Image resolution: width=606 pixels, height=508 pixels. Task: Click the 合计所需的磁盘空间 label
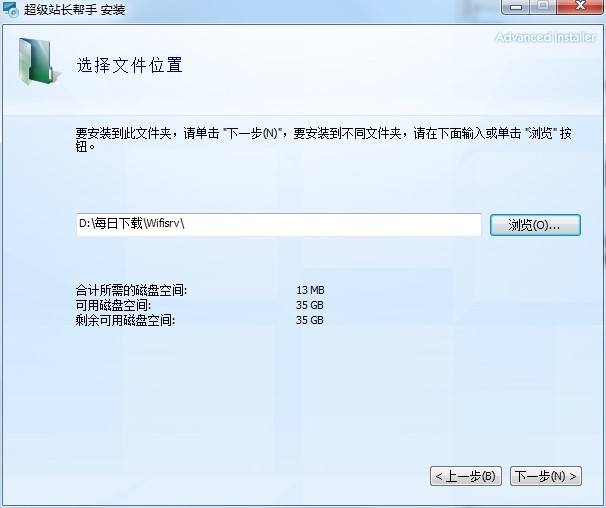pos(131,290)
